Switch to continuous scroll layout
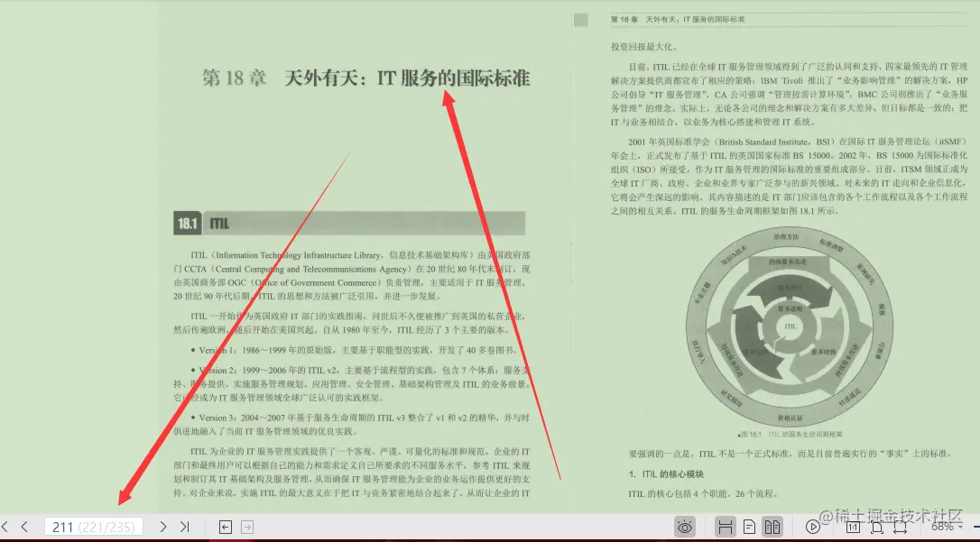This screenshot has width=980, height=542. [726, 526]
